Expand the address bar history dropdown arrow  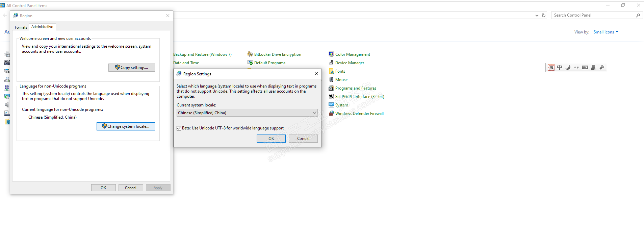[537, 15]
